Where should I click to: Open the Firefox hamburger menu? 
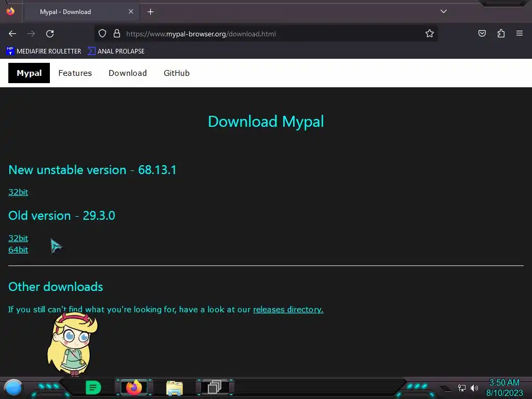point(520,33)
